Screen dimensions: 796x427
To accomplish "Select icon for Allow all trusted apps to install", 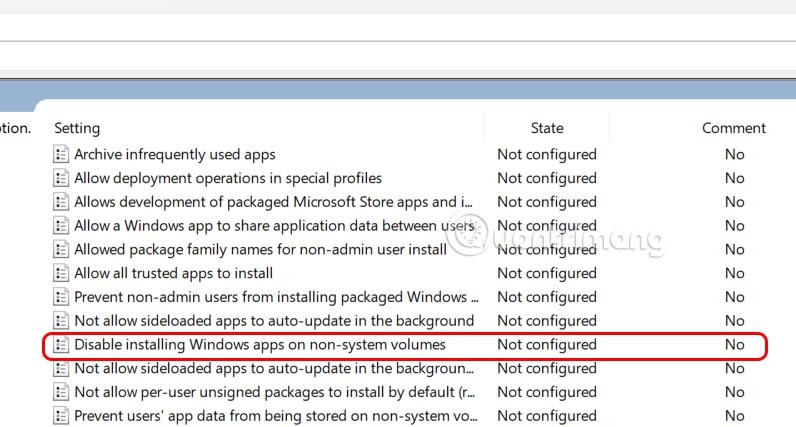I will pos(61,274).
